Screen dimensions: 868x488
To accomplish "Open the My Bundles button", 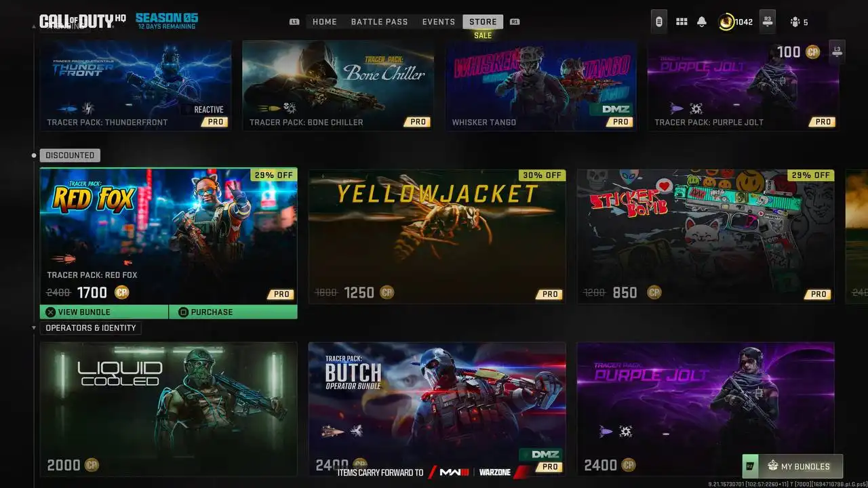I will pyautogui.click(x=793, y=466).
